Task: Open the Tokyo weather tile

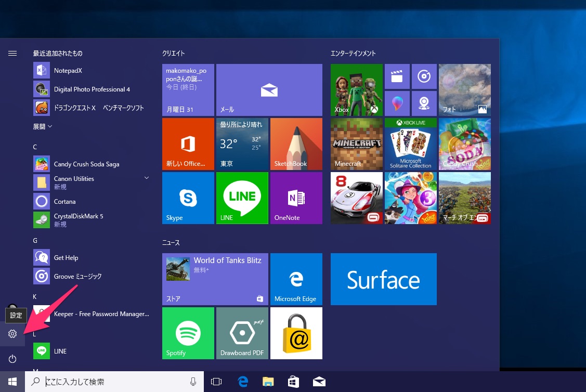Action: (242, 144)
